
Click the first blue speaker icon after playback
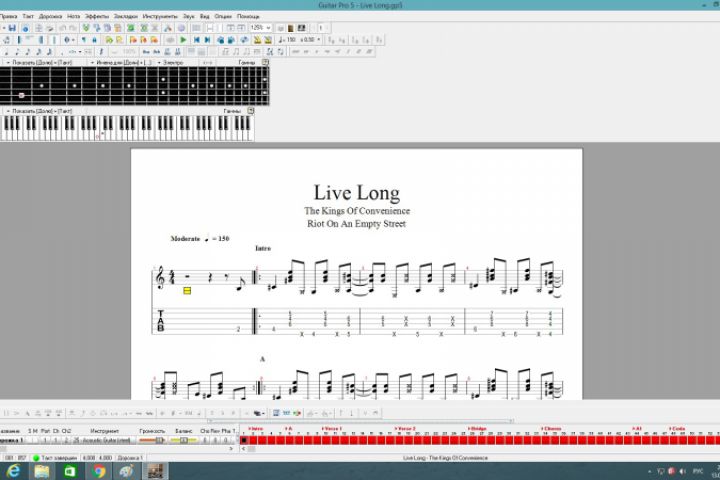click(221, 40)
